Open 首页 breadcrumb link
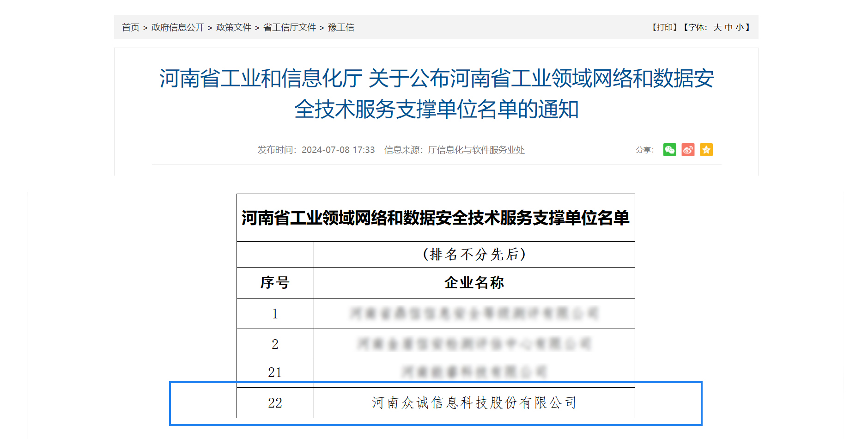Viewport: 868px width, 439px height. pyautogui.click(x=130, y=28)
